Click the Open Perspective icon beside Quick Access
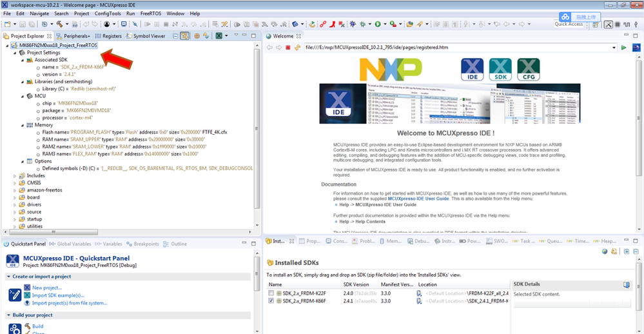The image size is (644, 334). [x=595, y=25]
